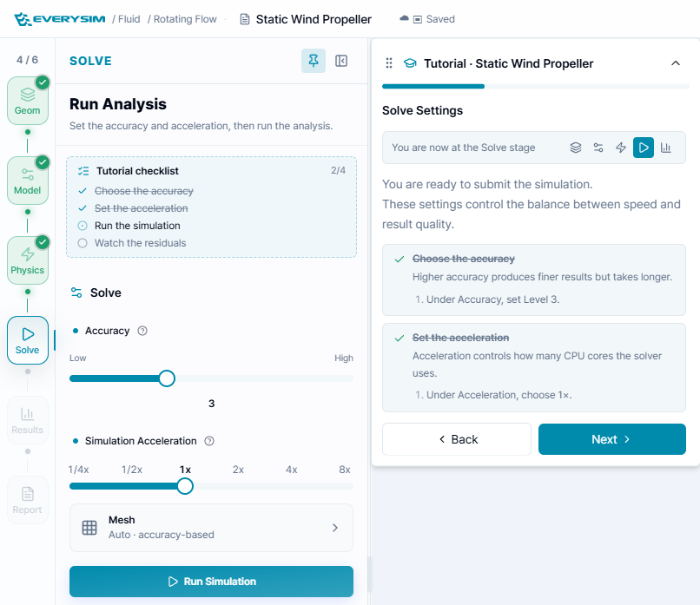Screen dimensions: 700x605
Task: Click the Run Analysis heading
Action: [118, 104]
